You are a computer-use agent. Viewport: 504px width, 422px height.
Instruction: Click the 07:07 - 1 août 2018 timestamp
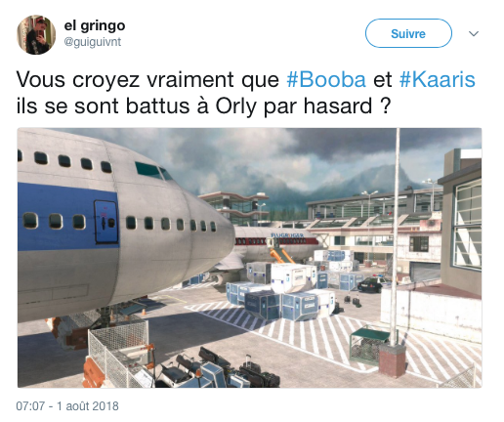click(x=67, y=406)
